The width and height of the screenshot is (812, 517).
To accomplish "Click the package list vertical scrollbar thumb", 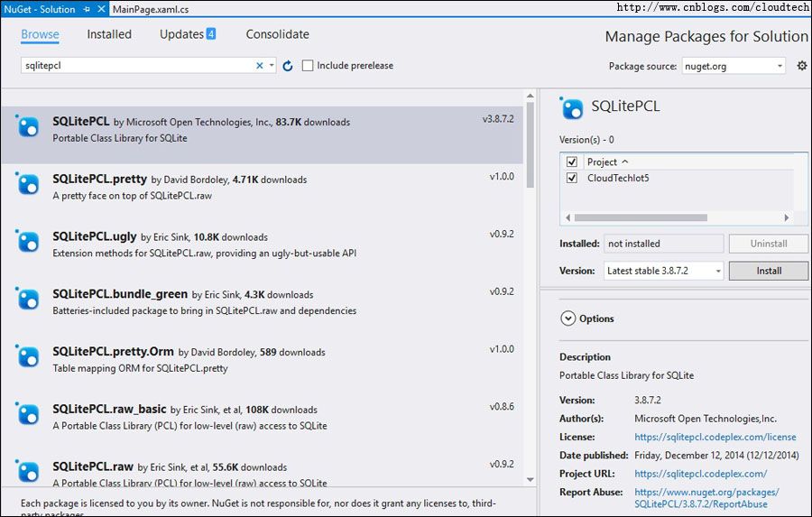I will 530,145.
